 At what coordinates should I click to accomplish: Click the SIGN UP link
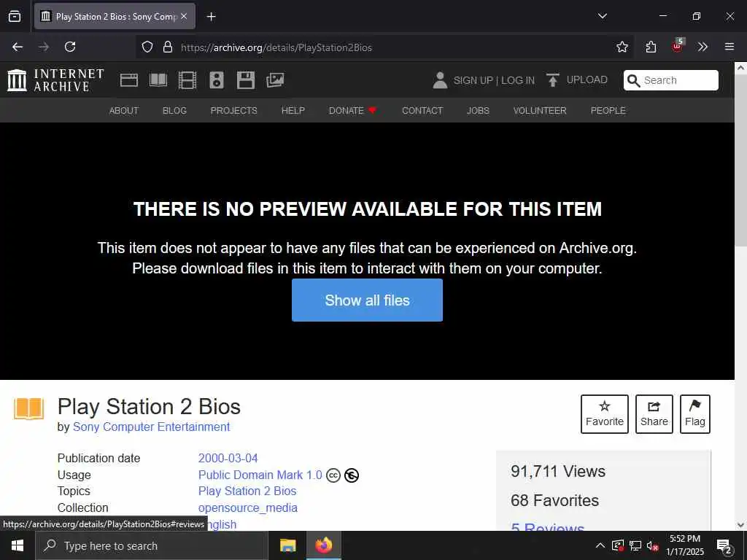pyautogui.click(x=473, y=80)
